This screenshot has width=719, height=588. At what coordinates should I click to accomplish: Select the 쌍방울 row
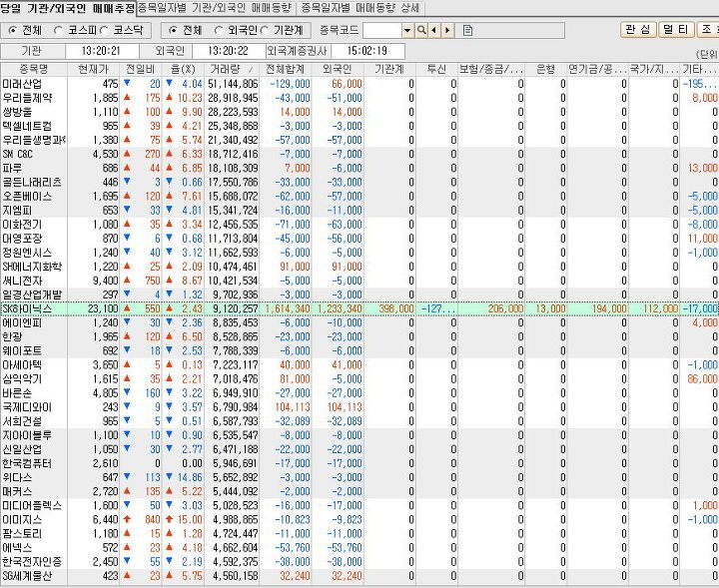coord(359,112)
